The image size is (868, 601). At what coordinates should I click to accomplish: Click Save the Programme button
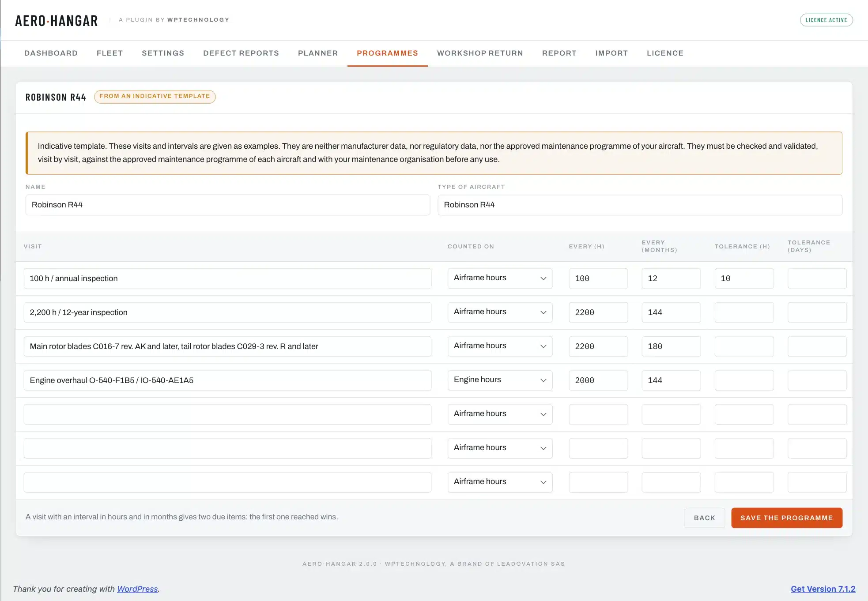pos(786,518)
